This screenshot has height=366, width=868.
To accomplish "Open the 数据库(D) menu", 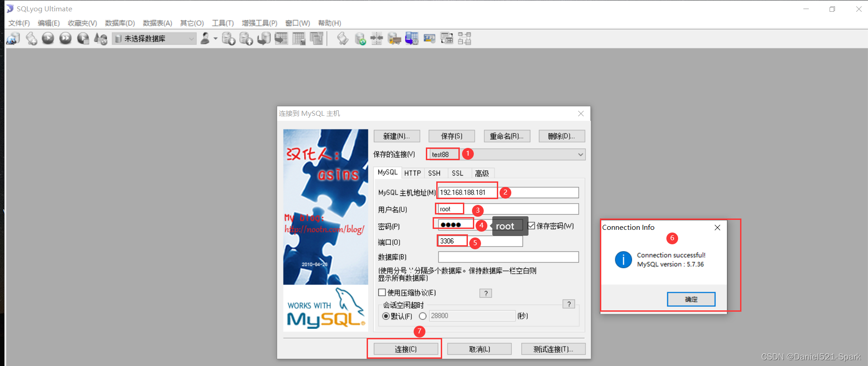I will tap(120, 23).
